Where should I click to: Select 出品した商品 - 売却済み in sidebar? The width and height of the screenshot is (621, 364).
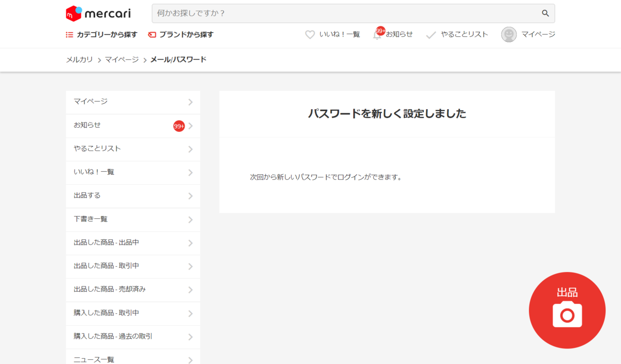tap(133, 290)
